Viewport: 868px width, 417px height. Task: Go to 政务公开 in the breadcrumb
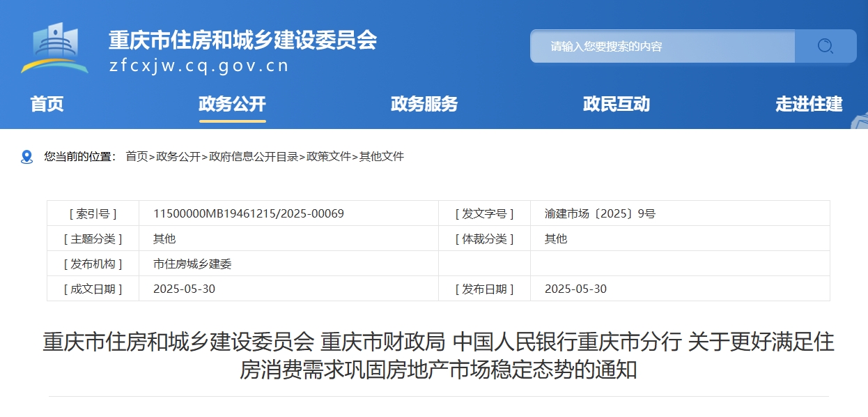tap(178, 157)
